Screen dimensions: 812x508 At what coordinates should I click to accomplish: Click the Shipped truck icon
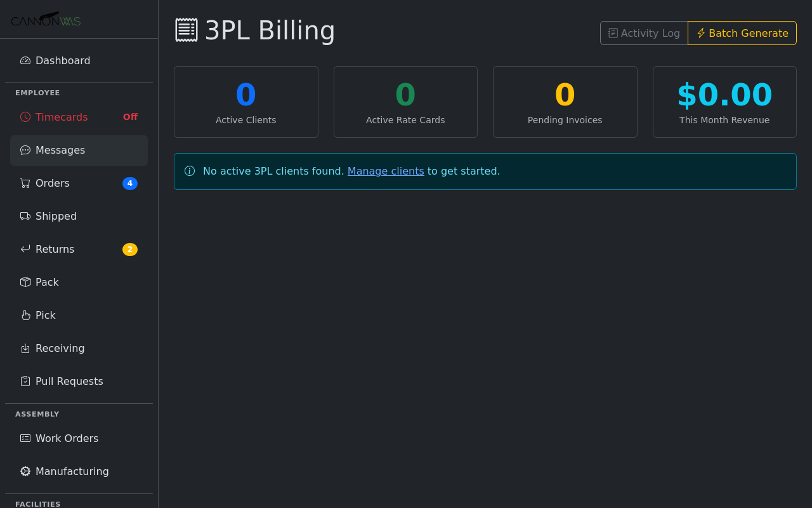[24, 216]
